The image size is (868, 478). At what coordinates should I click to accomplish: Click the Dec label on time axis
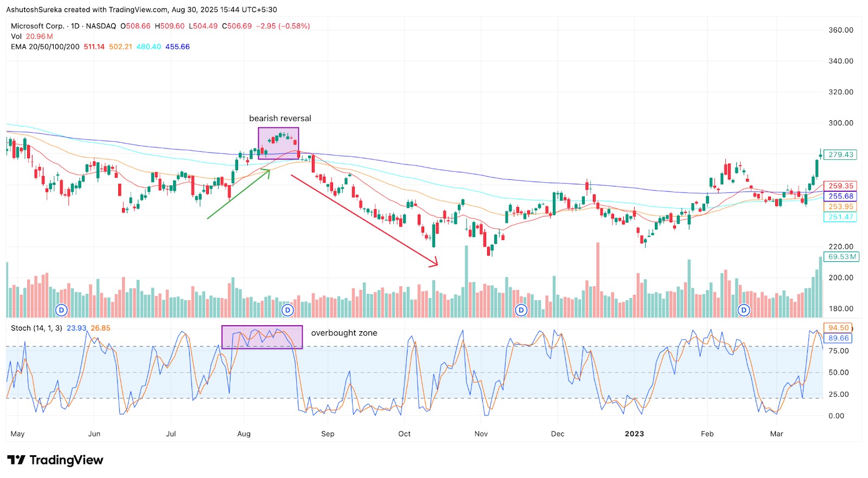(558, 434)
